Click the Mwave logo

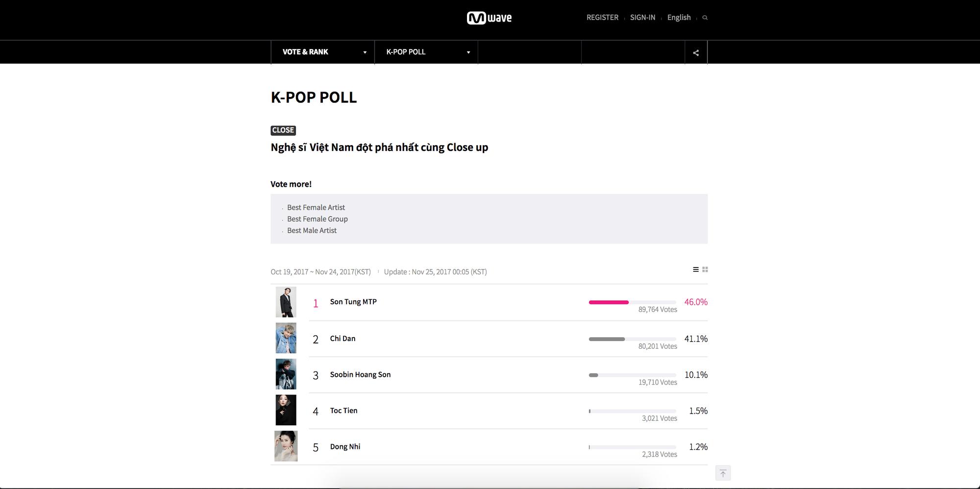click(489, 18)
